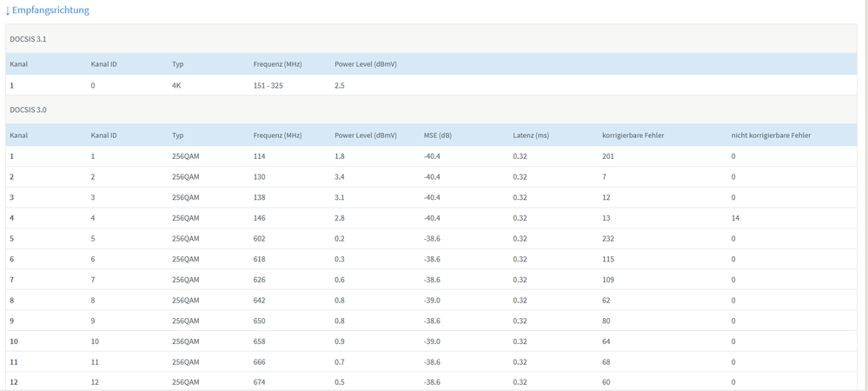Screen dimensions: 868x391
Task: Select the DOCSIS 3.1 section label
Action: (28, 39)
